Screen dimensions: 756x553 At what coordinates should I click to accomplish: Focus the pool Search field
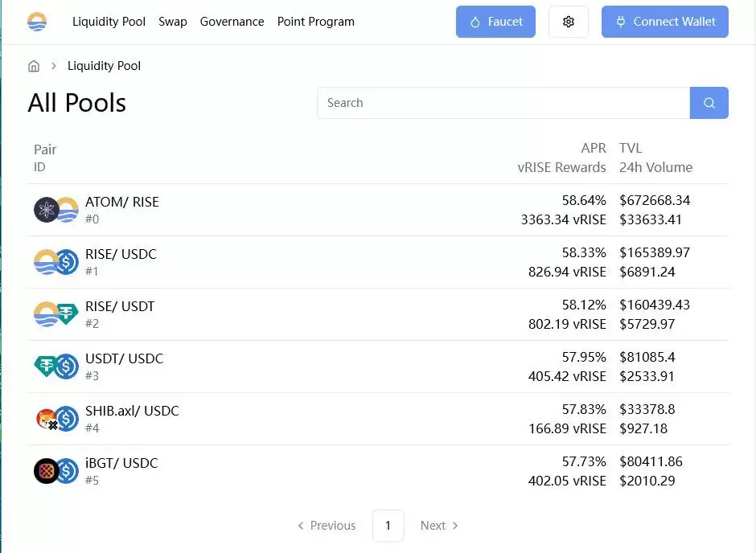click(x=503, y=103)
